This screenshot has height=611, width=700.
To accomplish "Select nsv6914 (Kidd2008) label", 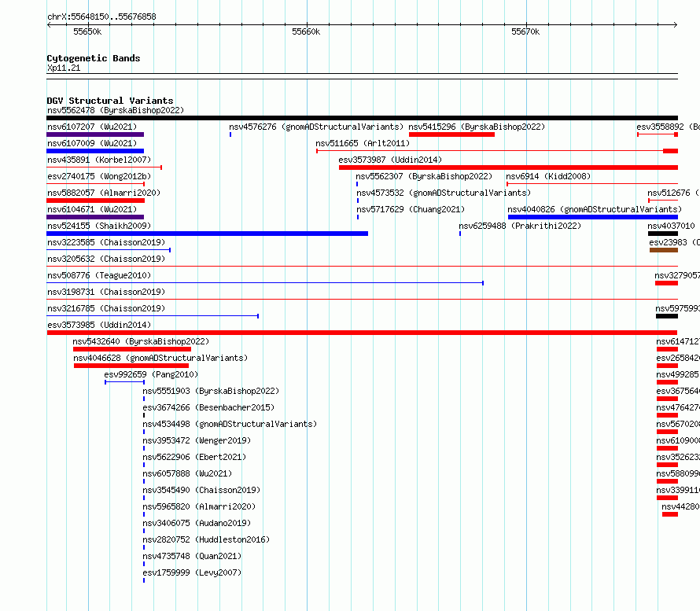I will (x=548, y=176).
